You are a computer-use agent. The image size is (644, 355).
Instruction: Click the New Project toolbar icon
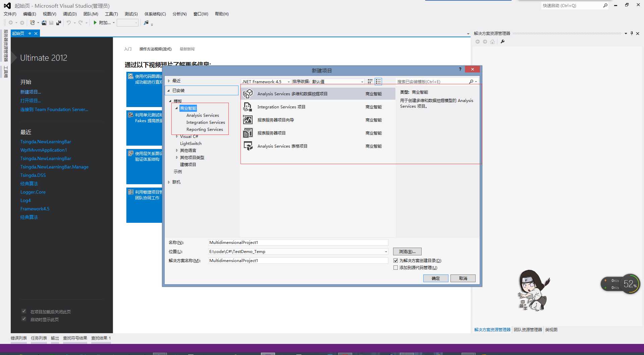click(32, 22)
